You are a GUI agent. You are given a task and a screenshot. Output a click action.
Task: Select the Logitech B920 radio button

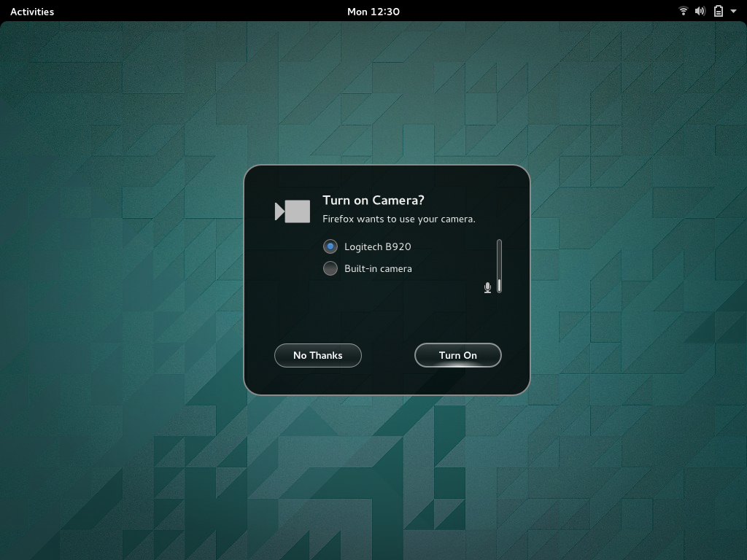[330, 246]
